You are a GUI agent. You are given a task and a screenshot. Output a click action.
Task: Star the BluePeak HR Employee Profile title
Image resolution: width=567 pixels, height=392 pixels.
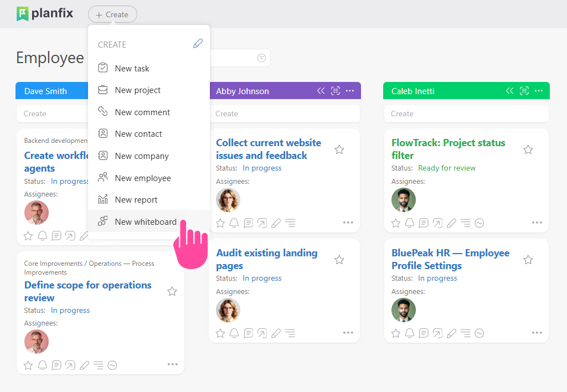tap(528, 260)
